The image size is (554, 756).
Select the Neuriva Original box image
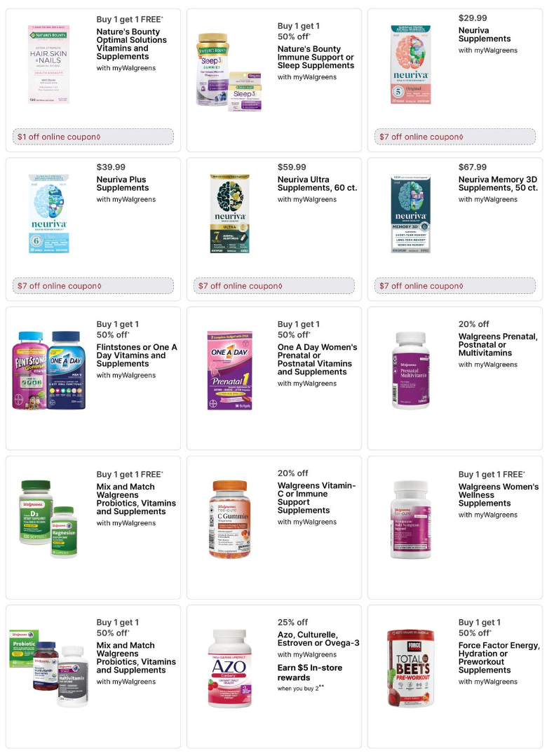tap(411, 65)
